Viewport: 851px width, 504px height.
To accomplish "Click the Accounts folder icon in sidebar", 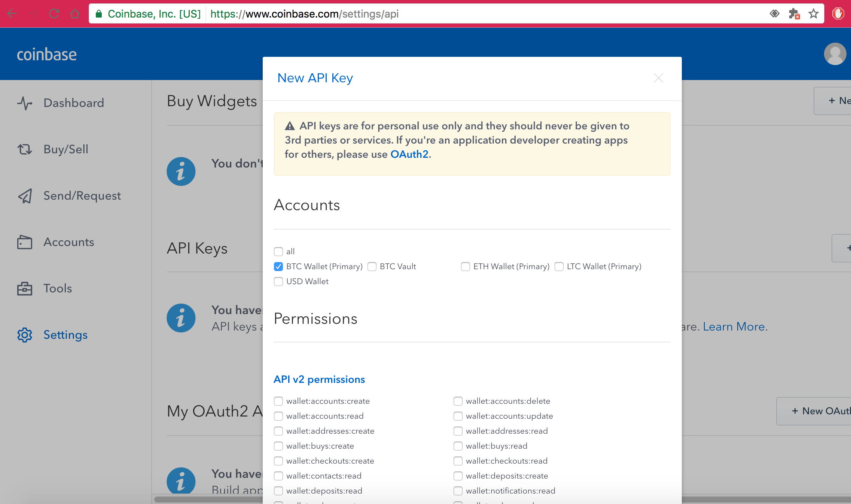I will [25, 242].
